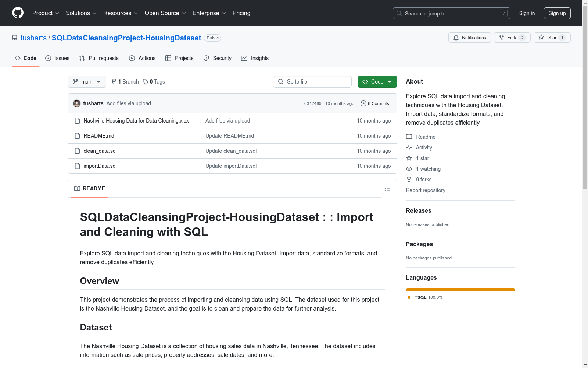This screenshot has width=588, height=368.
Task: Click the TSQL orange language dot
Action: [409, 297]
